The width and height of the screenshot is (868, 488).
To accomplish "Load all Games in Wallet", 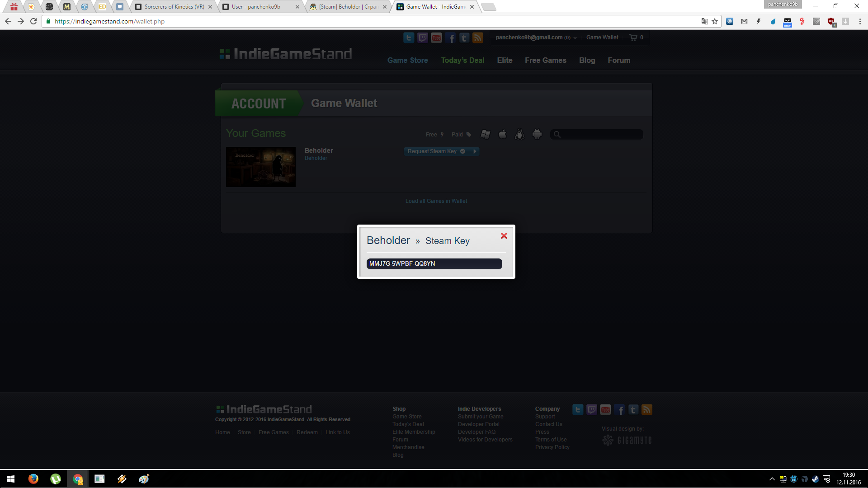I will tap(436, 201).
